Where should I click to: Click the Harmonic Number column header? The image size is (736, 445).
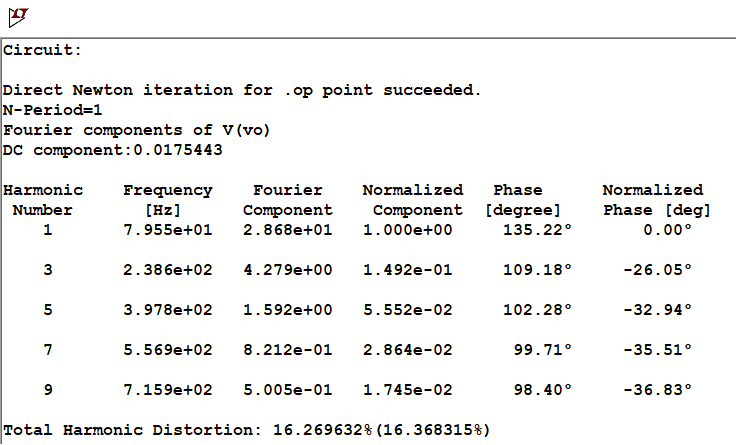43,200
